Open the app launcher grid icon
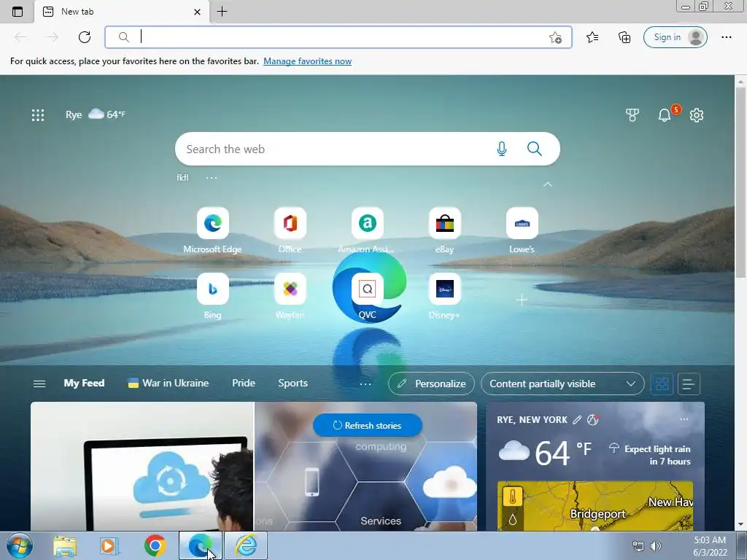The image size is (747, 560). click(38, 114)
